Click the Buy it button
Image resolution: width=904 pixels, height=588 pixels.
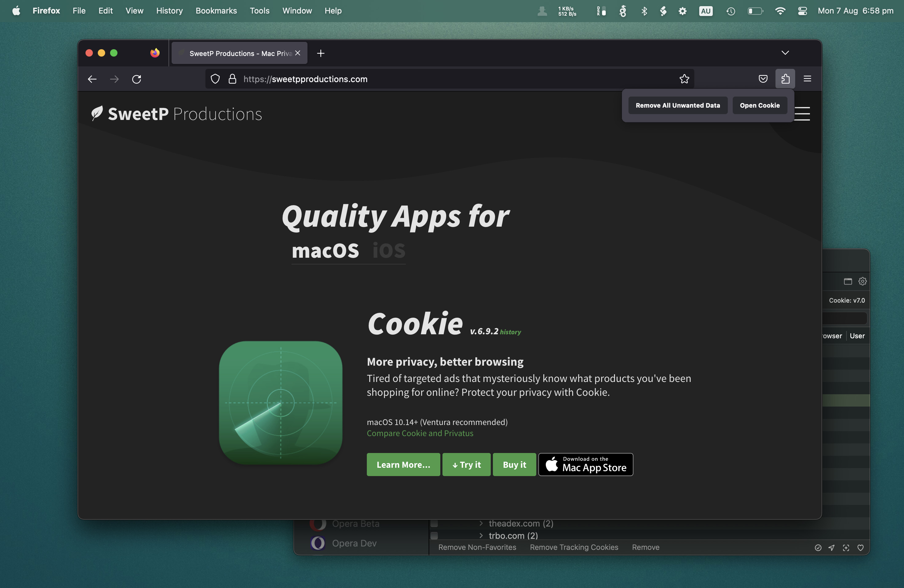pyautogui.click(x=514, y=464)
